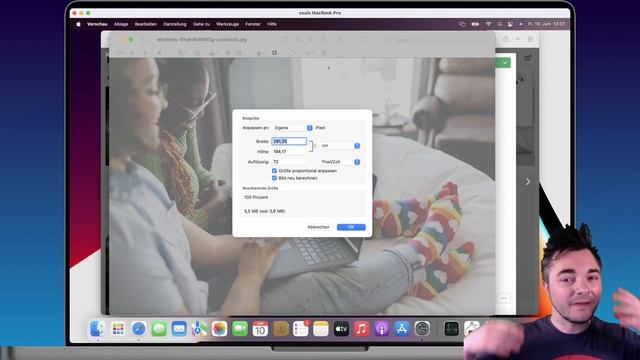Open the Gehe zu menu

tap(201, 24)
